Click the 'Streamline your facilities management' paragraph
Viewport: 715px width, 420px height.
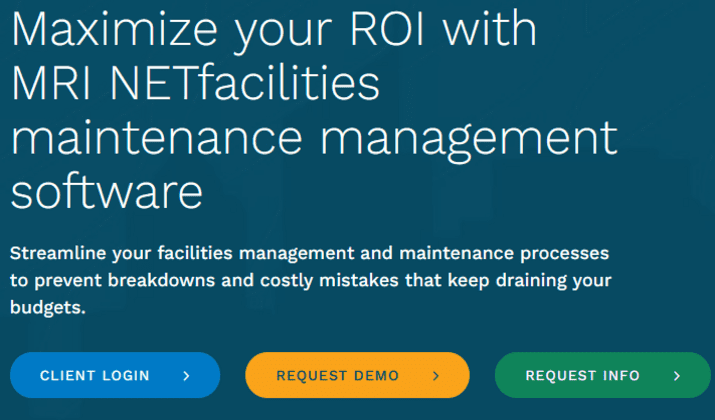311,280
